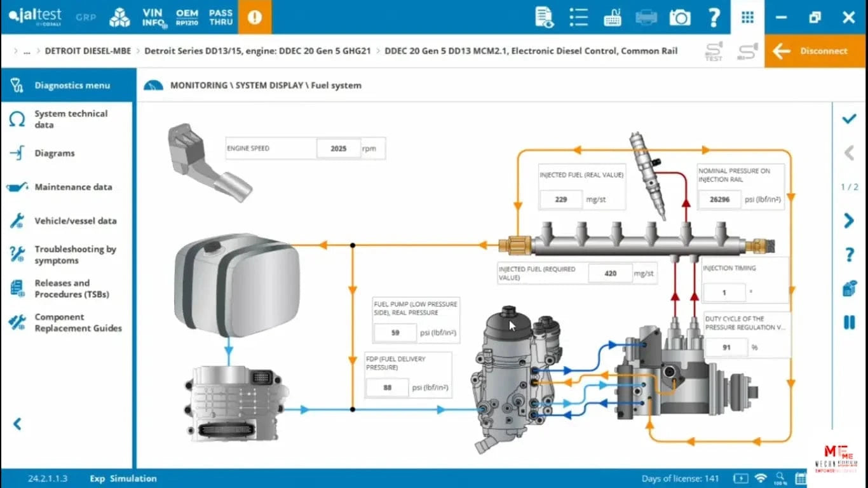Open Troubleshooting by symptoms
Screen dimensions: 868x488
[68, 255]
